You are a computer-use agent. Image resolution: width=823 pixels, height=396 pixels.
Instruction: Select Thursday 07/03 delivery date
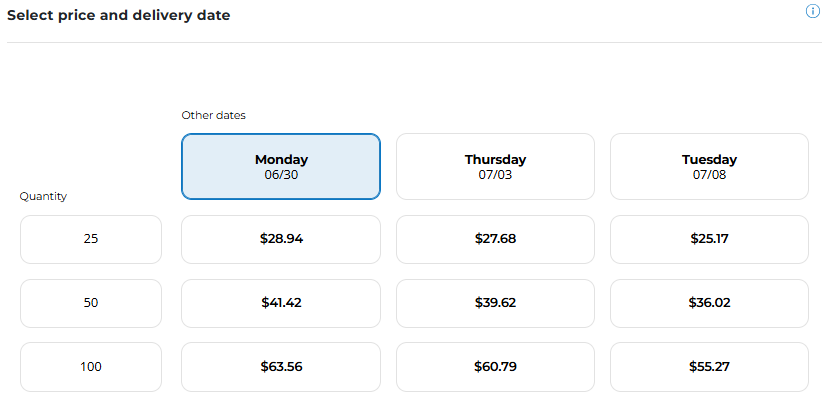[495, 166]
